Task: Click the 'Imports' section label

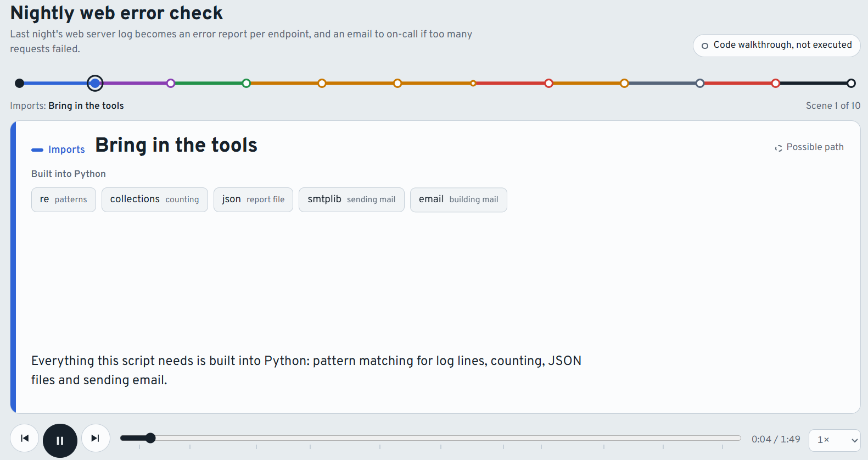Action: [x=66, y=149]
